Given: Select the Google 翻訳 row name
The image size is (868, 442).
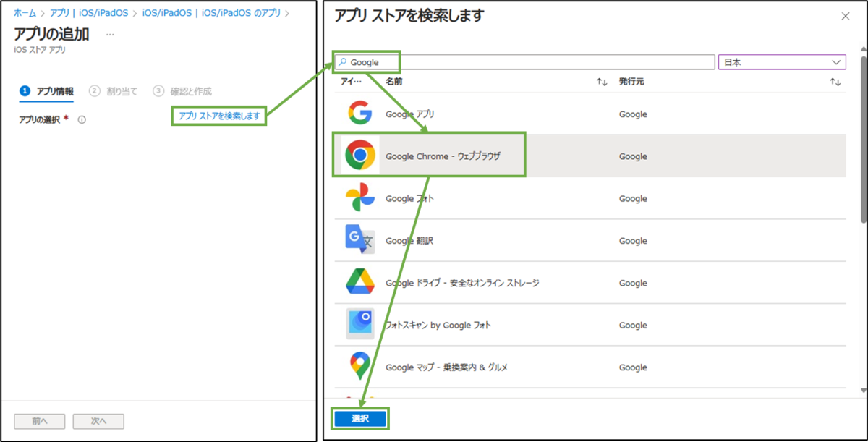Looking at the screenshot, I should 409,241.
